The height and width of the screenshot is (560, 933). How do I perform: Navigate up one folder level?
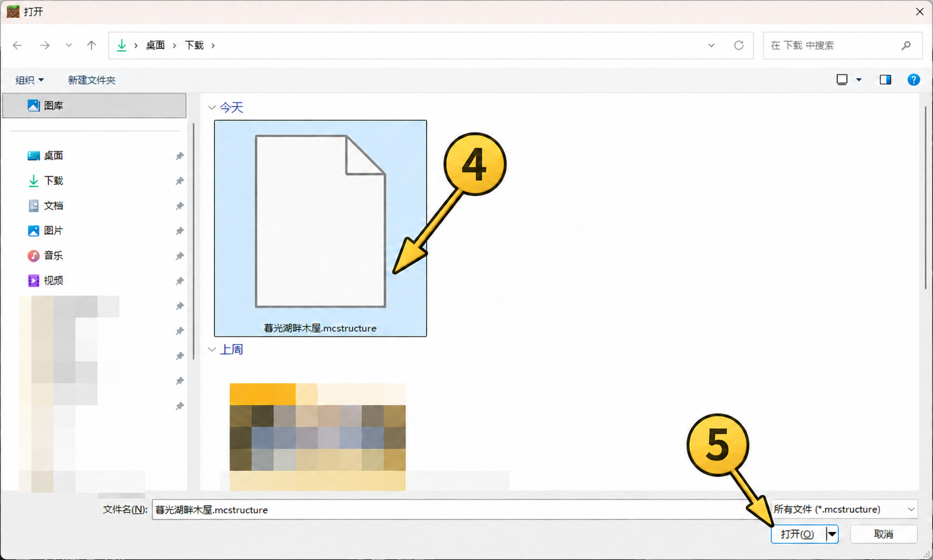[x=91, y=45]
